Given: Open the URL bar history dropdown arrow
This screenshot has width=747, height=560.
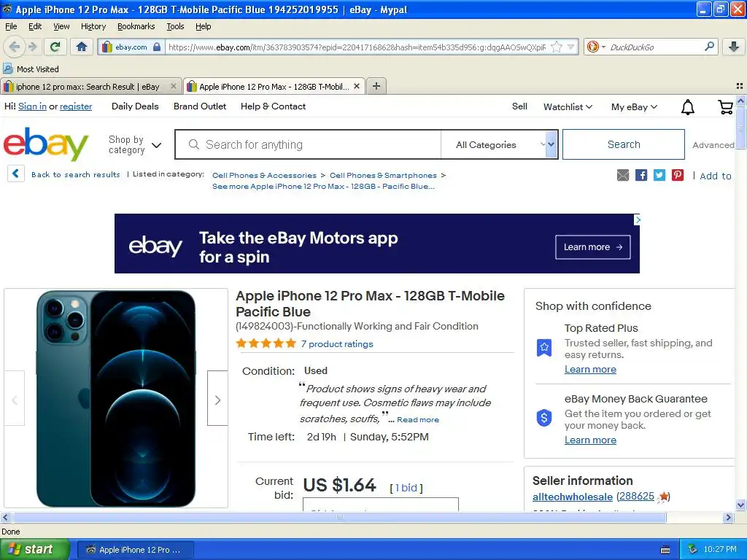Looking at the screenshot, I should pos(570,47).
